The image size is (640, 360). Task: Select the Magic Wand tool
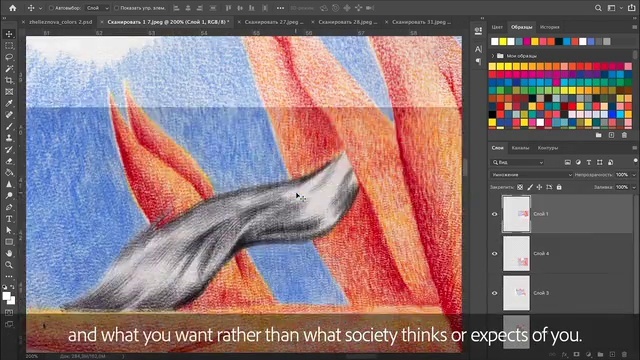(9, 69)
